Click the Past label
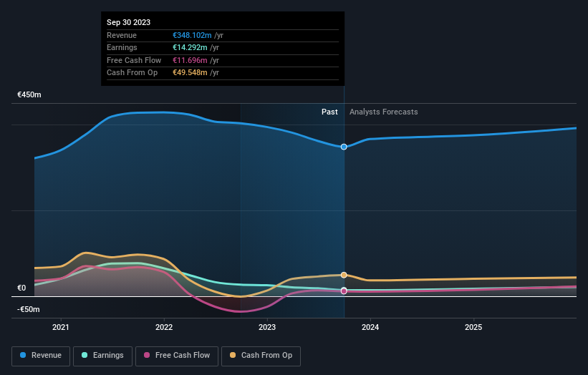Viewport: 588px width, 375px height. (329, 112)
